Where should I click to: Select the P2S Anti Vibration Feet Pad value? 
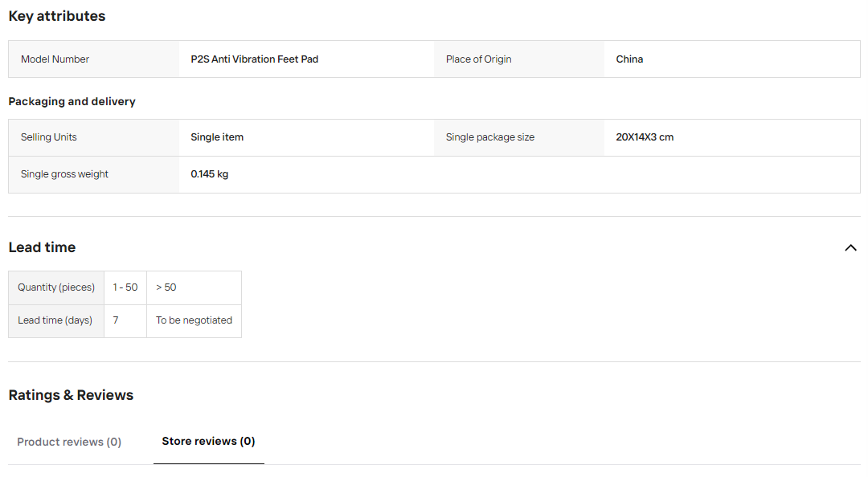(x=255, y=59)
